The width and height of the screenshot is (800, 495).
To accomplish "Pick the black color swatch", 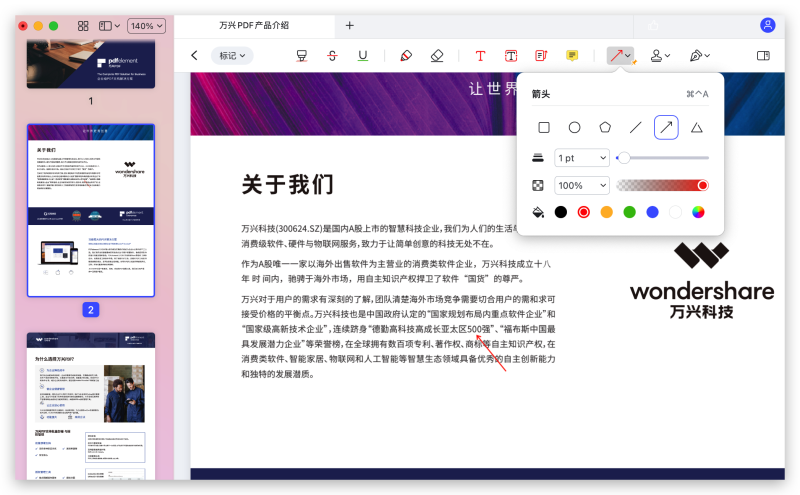I will [x=561, y=212].
